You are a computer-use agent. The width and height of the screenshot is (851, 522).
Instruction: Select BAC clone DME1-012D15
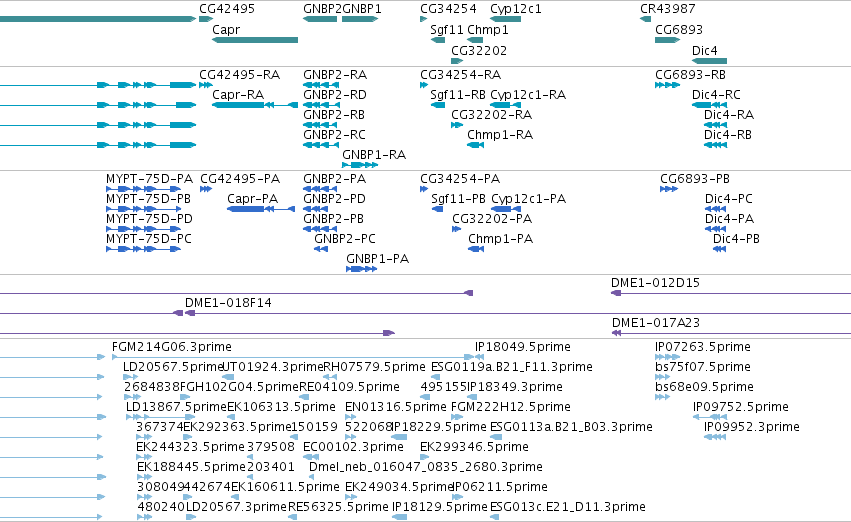point(655,283)
